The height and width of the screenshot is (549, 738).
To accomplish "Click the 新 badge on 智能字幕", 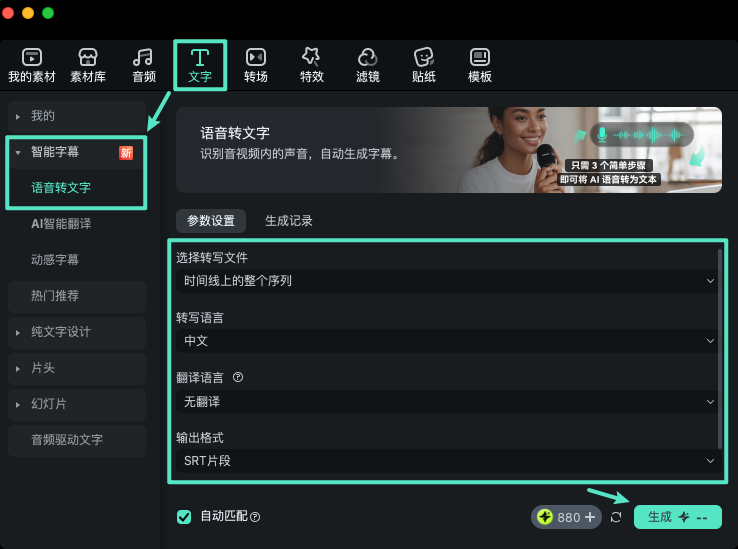I will (126, 153).
